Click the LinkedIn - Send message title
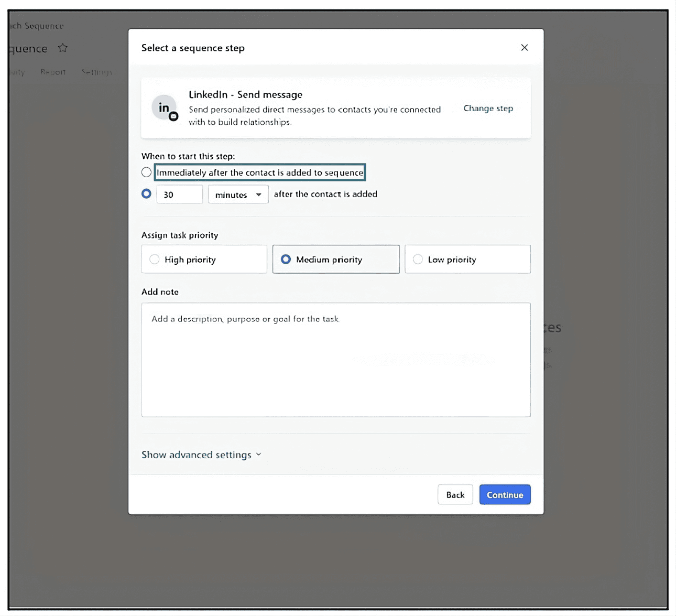 [x=246, y=95]
